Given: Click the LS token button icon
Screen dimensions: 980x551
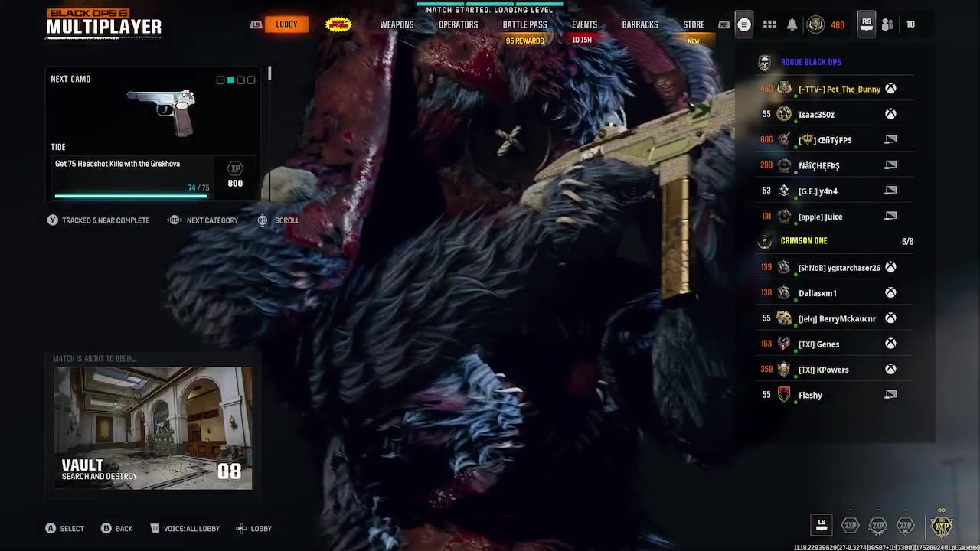Looking at the screenshot, I should point(822,525).
